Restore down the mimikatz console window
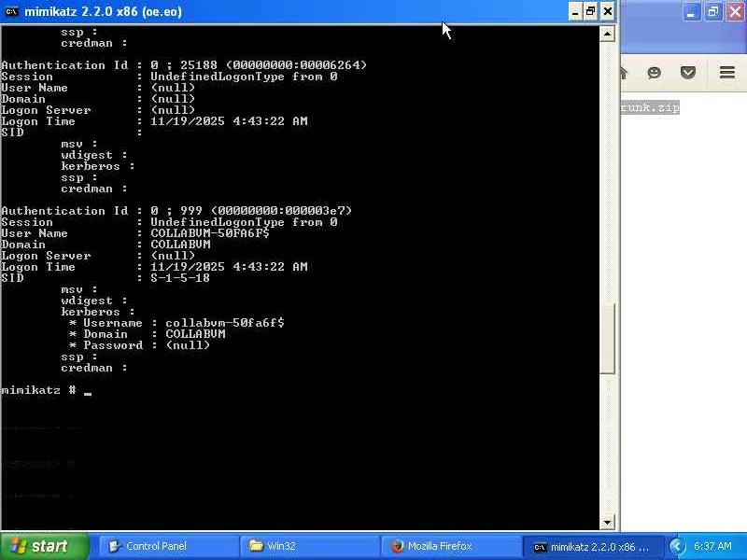The image size is (747, 560). [x=591, y=11]
